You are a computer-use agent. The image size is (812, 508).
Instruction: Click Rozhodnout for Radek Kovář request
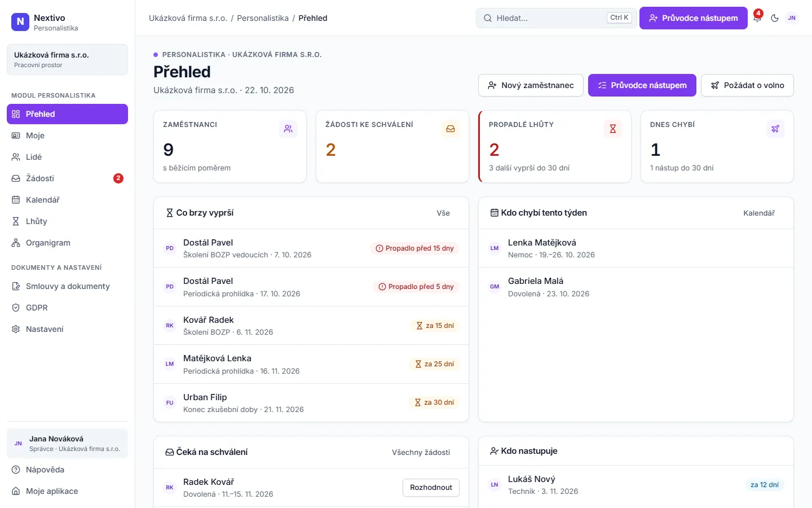(x=431, y=488)
